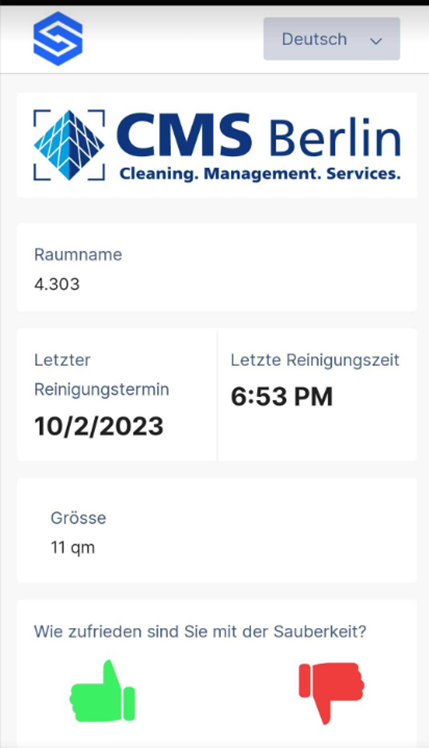This screenshot has width=429, height=748.
Task: Click the word Berlin in logo
Action: click(335, 138)
